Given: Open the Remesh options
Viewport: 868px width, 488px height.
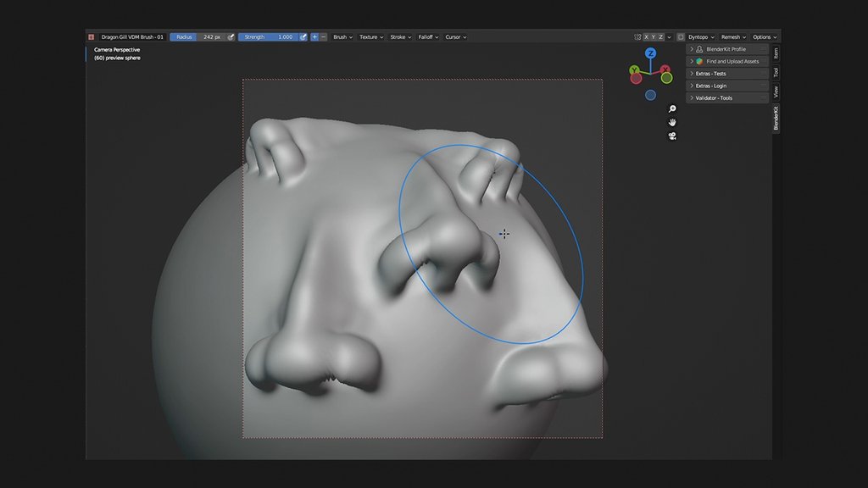Looking at the screenshot, I should 733,36.
